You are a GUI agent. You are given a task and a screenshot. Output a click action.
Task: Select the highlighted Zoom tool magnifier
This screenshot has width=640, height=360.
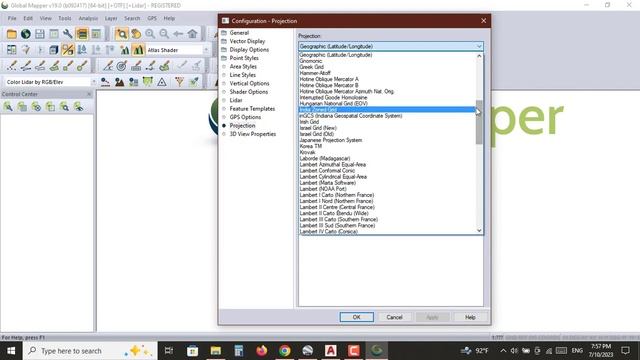121,34
